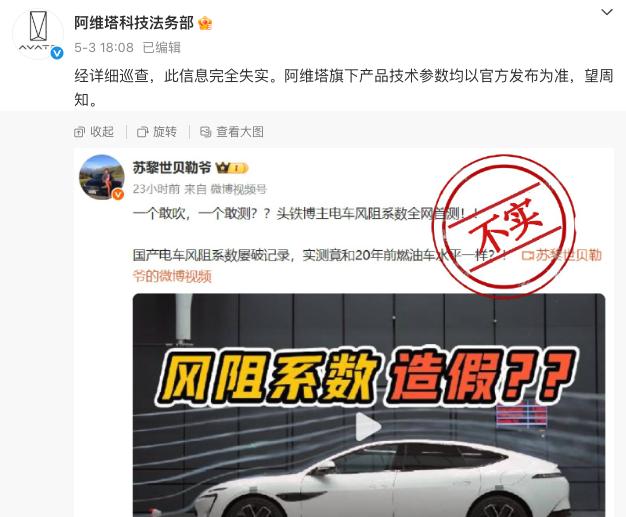Open 苏黎世贝勒爷的微博视频 link
This screenshot has width=626, height=517.
pos(367,265)
